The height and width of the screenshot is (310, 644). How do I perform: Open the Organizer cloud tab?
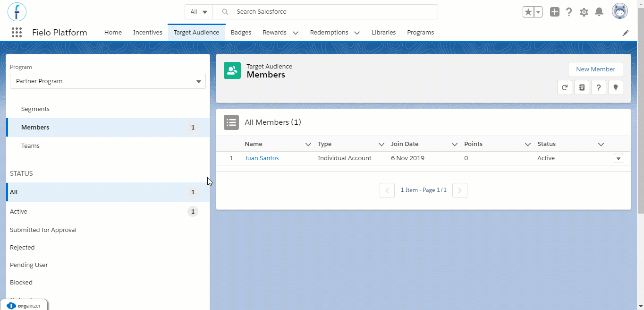pos(24,305)
